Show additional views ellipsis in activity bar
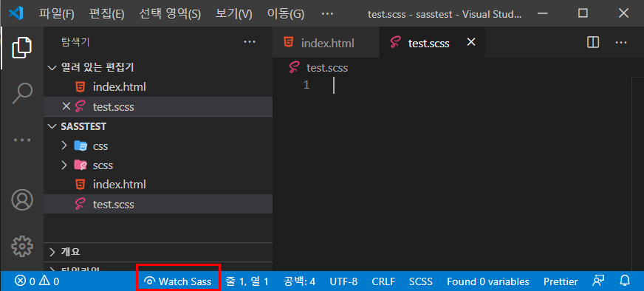The height and width of the screenshot is (291, 644). tap(21, 140)
